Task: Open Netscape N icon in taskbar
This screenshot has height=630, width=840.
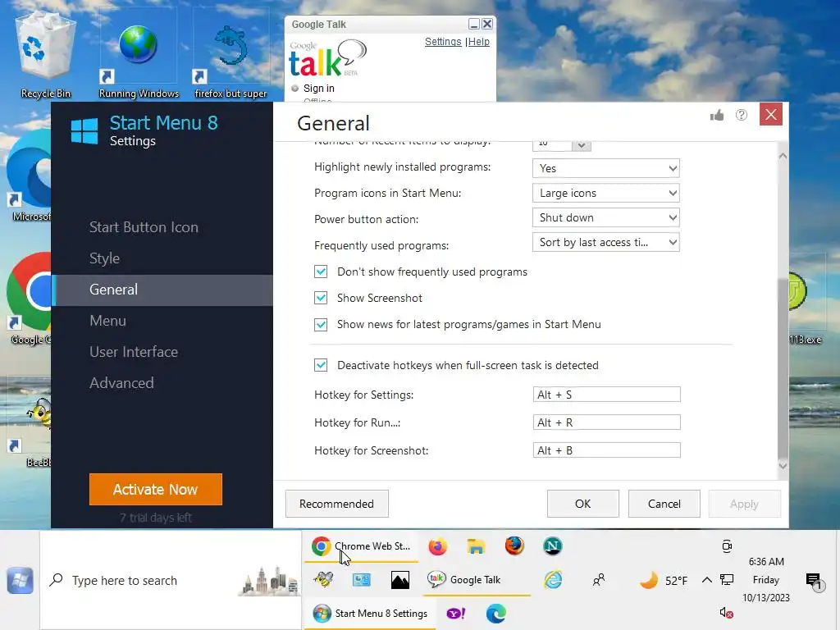Action: tap(552, 546)
